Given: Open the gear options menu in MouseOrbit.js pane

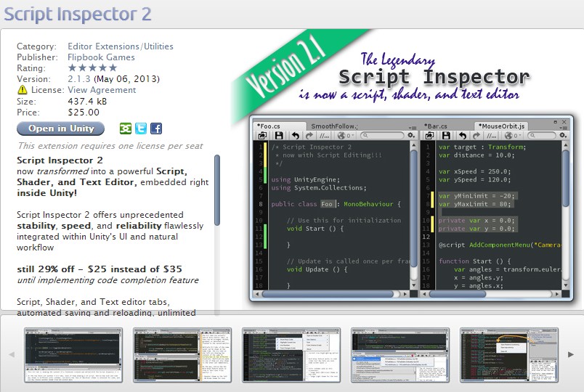Looking at the screenshot, I should pyautogui.click(x=563, y=136).
